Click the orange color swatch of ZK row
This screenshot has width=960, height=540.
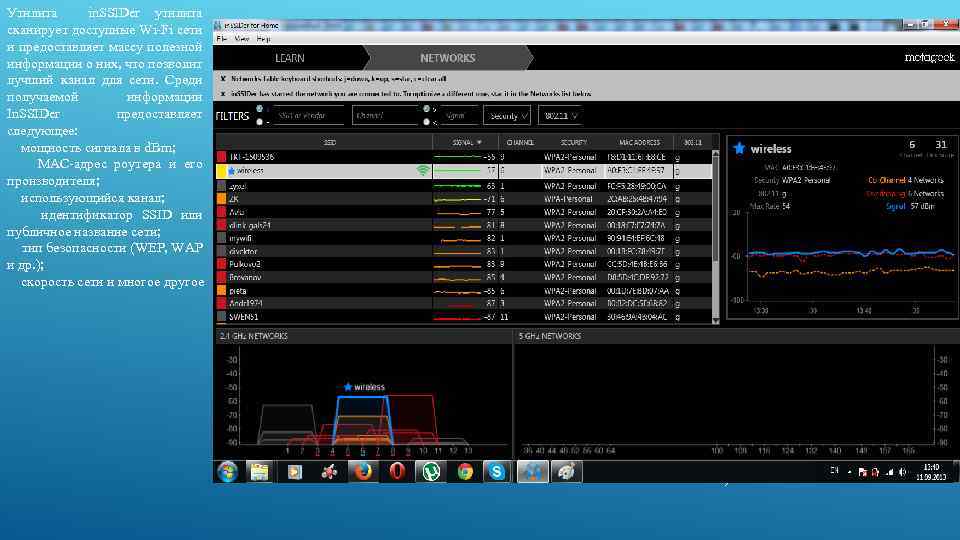[x=222, y=199]
